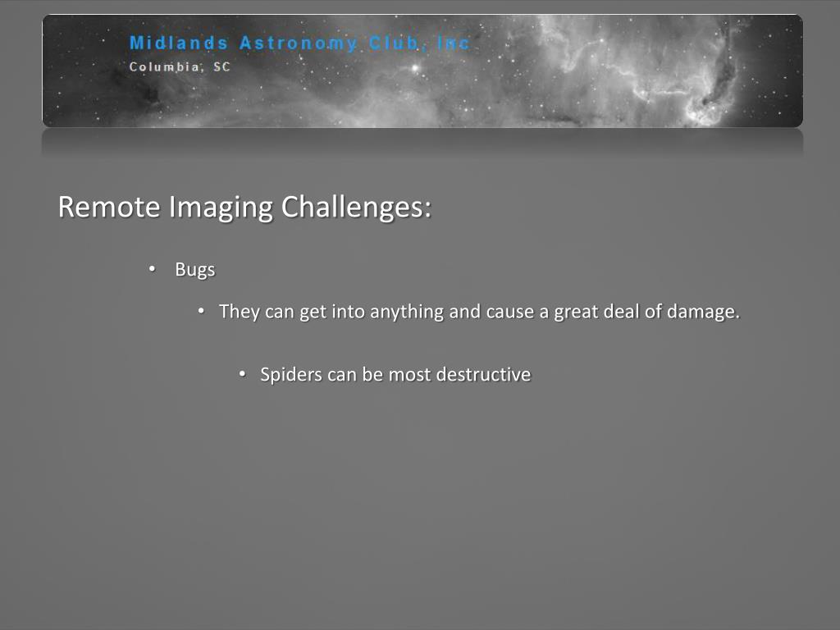Click the Columbia, SC subtitle
The image size is (840, 630).
coord(180,67)
